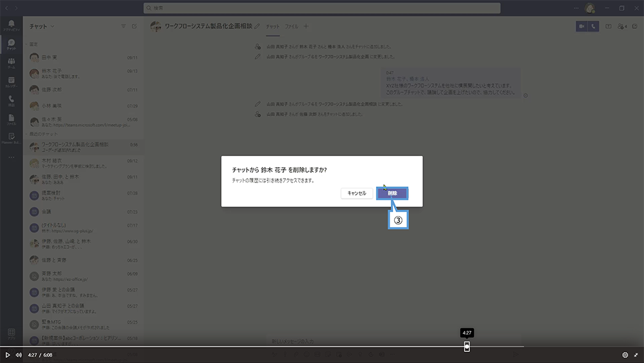Screen dimensions: 644x363
Task: Open アクティビティ in the Teams sidebar
Action: point(11,26)
